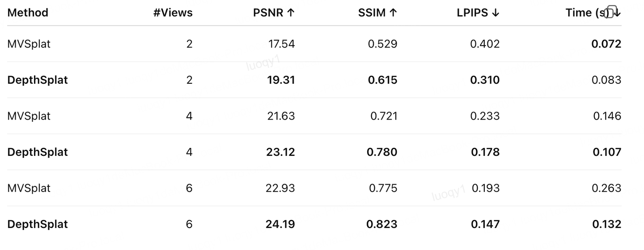Click the time value 0.107
The image size is (644, 250).
point(607,152)
